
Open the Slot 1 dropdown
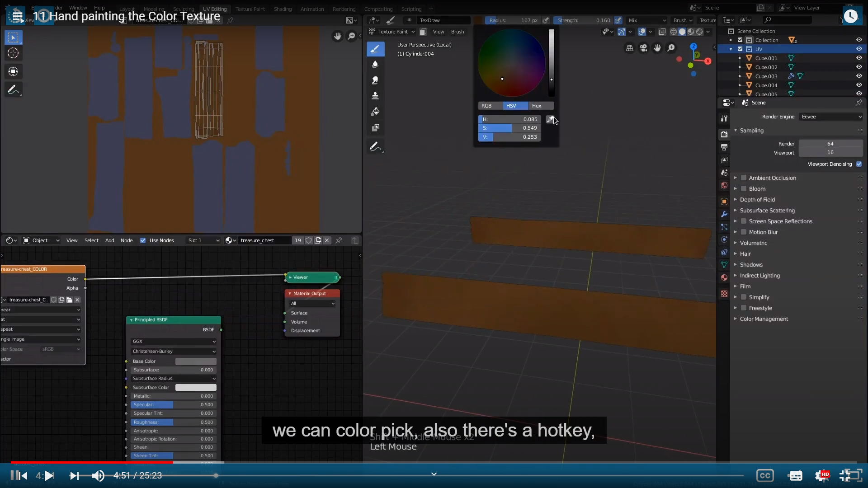(203, 240)
